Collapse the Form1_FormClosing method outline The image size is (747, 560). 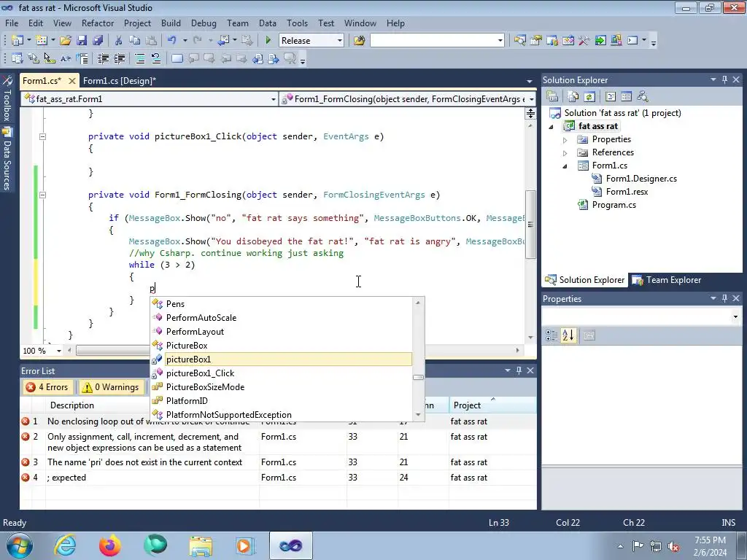coord(42,195)
